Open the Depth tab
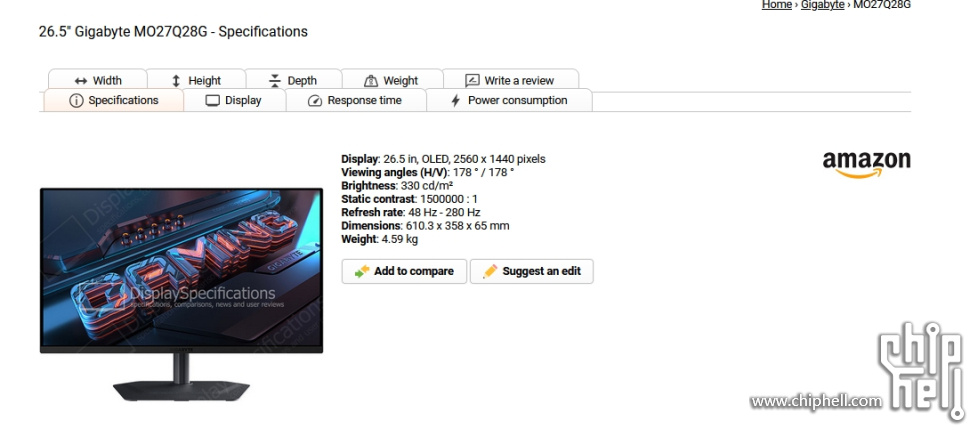Image resolution: width=978 pixels, height=436 pixels. 293,80
